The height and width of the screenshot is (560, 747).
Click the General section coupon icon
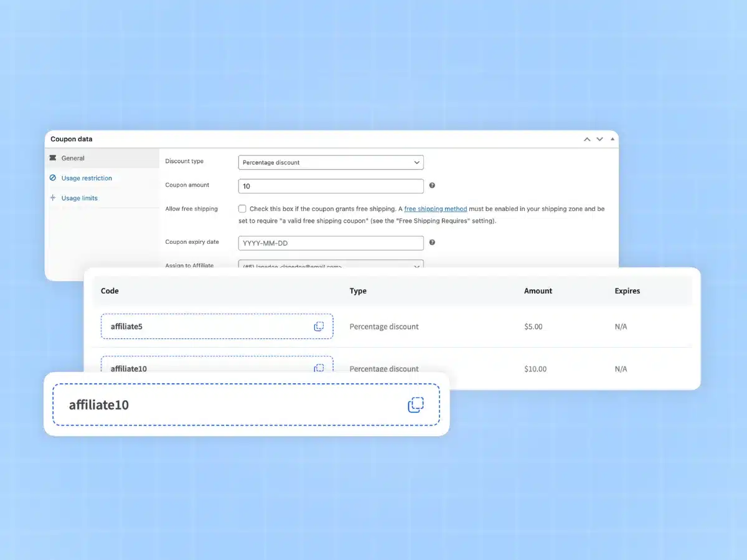click(x=53, y=158)
